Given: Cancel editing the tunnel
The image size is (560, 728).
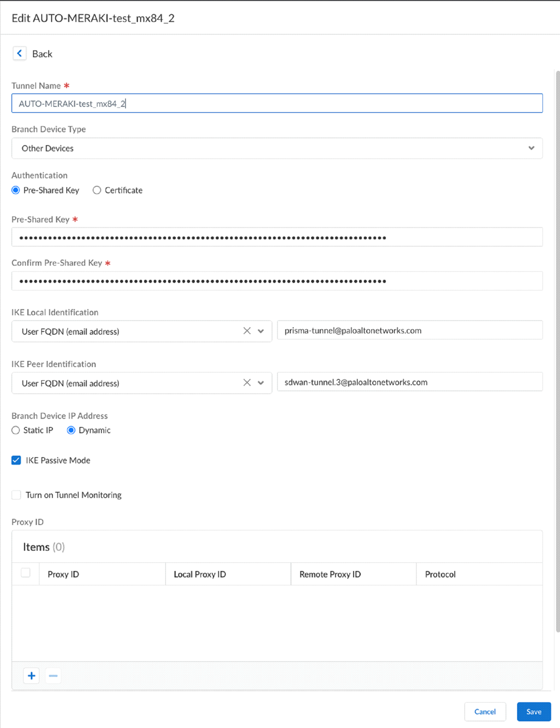Looking at the screenshot, I should 485,712.
